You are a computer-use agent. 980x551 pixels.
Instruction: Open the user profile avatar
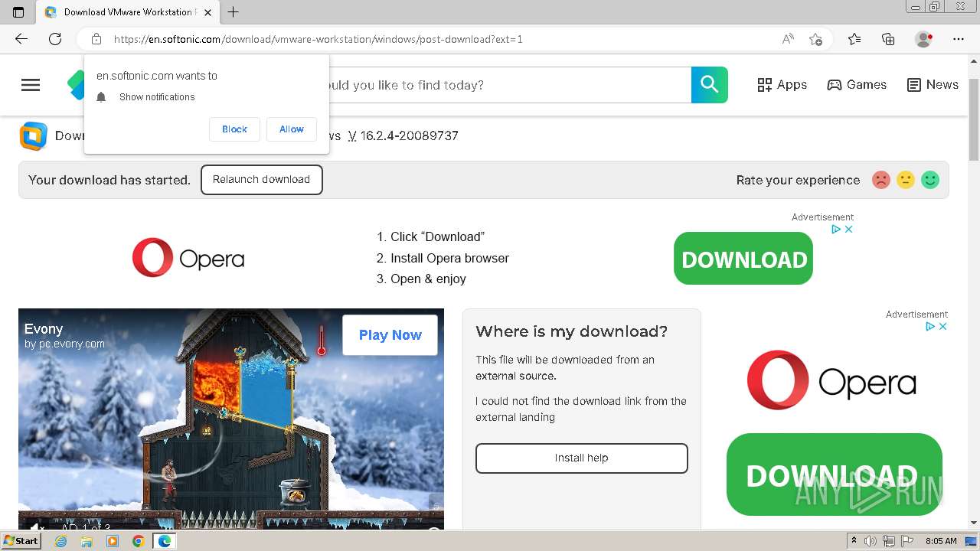pyautogui.click(x=924, y=39)
